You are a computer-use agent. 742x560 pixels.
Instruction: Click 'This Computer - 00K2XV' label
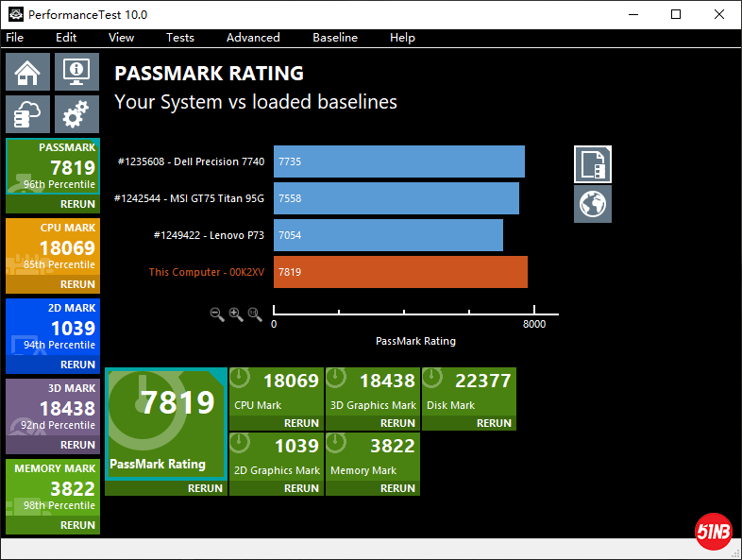point(207,272)
